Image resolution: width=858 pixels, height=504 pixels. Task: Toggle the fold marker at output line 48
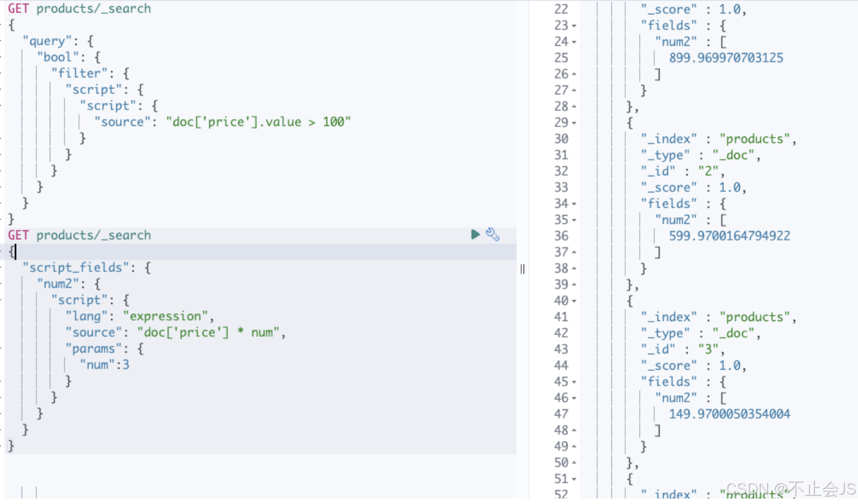pos(574,431)
